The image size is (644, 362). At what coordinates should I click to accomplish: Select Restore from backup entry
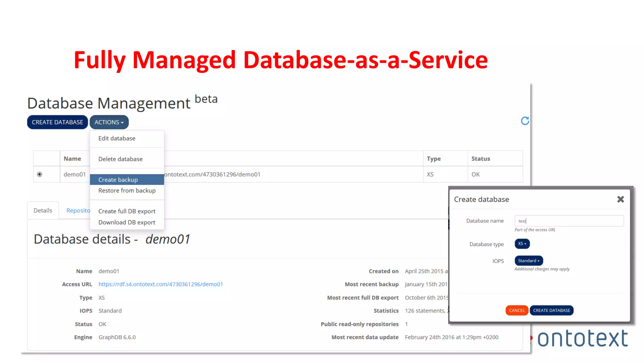click(x=127, y=191)
